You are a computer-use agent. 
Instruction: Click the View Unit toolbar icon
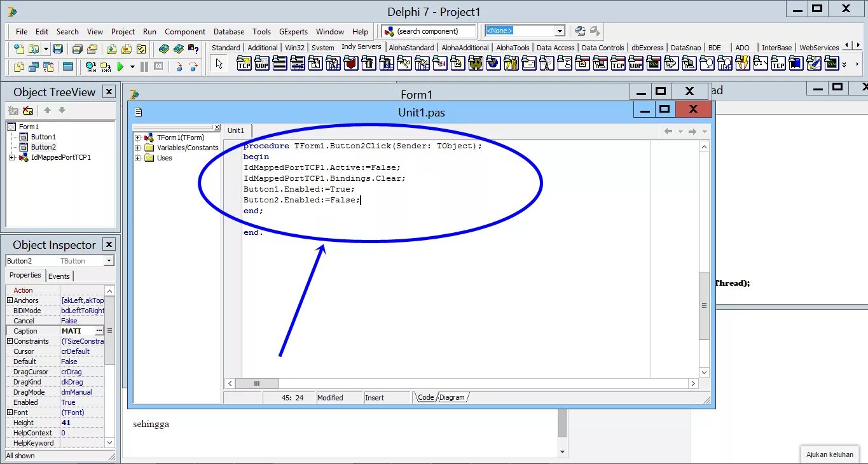(x=19, y=66)
